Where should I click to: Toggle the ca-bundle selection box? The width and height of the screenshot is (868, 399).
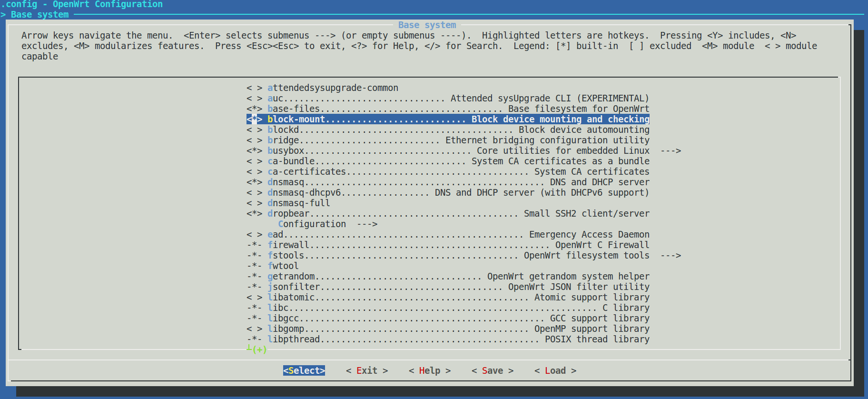254,161
